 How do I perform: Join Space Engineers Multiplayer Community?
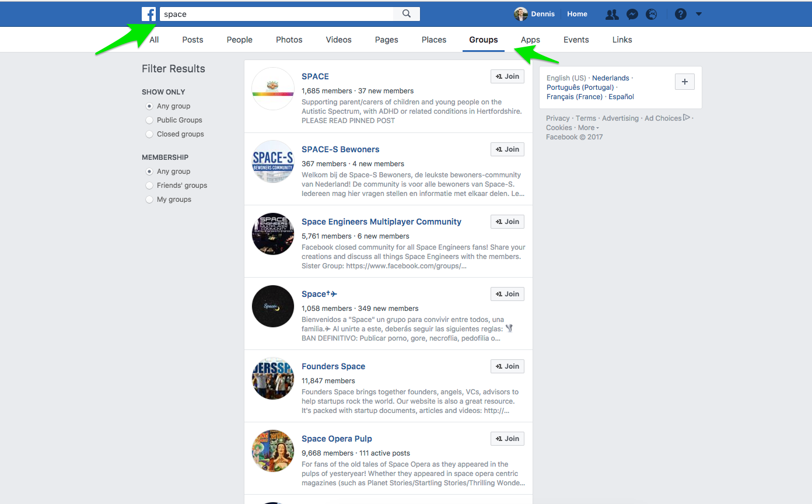coord(508,222)
